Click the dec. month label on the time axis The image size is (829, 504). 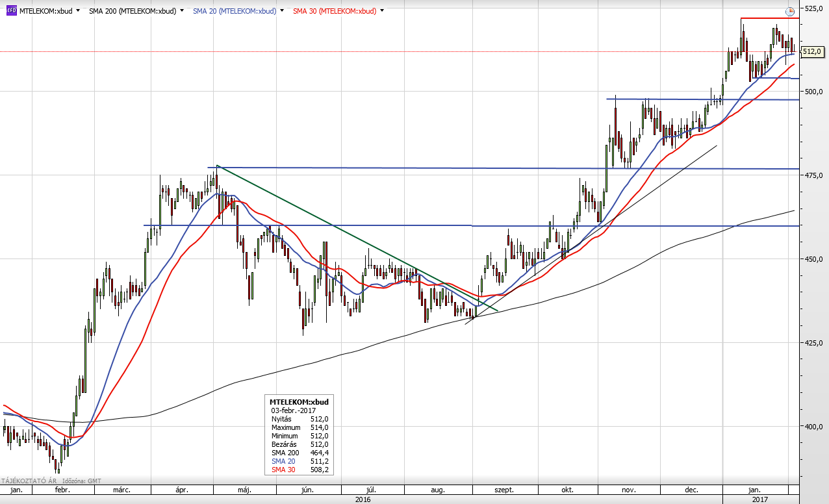click(x=691, y=490)
